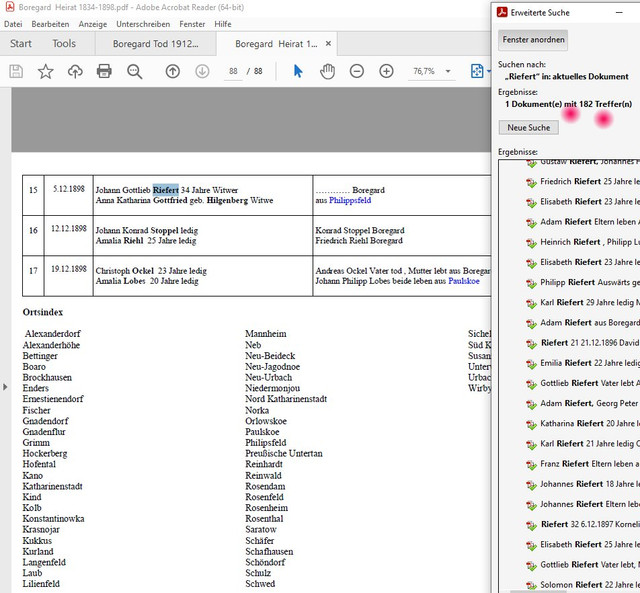
Task: Open the Hilfe menu
Action: tap(223, 24)
